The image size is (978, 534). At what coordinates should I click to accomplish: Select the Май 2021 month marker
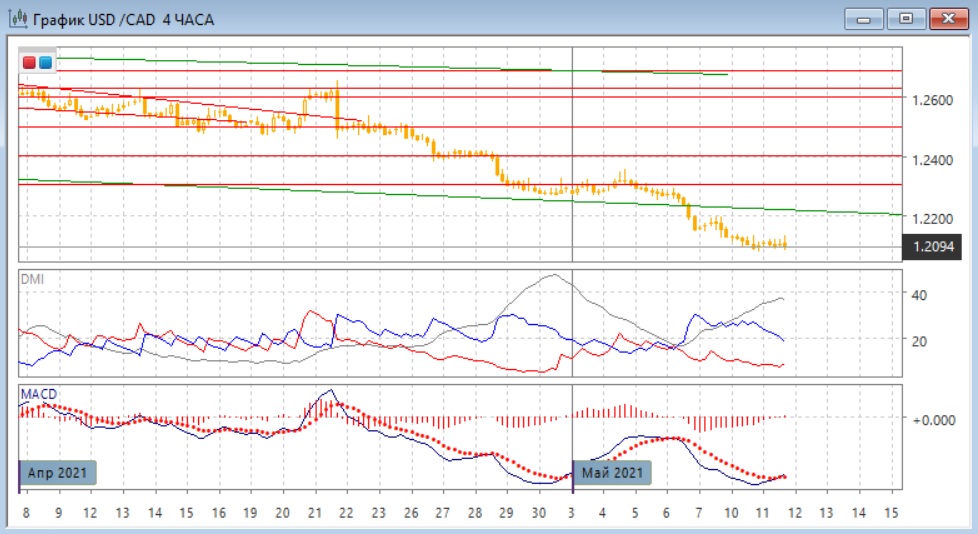[x=612, y=472]
